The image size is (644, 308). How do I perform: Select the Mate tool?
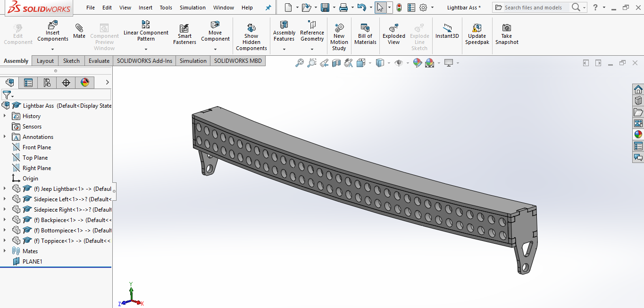(x=79, y=31)
